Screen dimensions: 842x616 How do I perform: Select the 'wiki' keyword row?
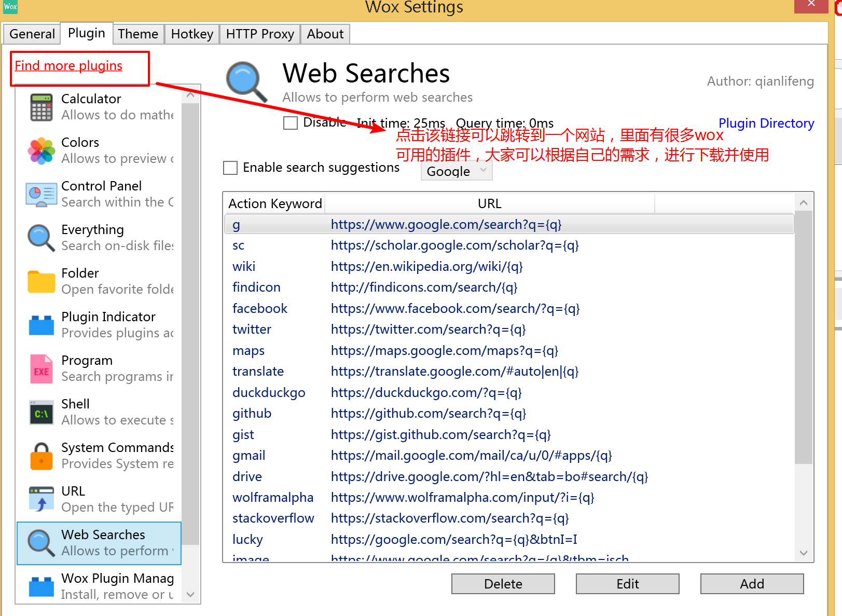(509, 267)
